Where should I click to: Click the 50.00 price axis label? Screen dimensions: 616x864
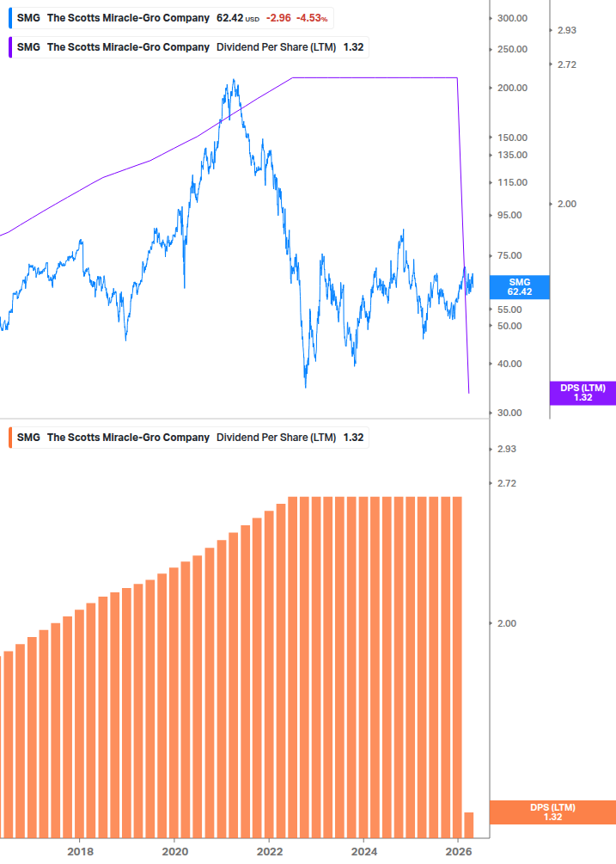tap(509, 326)
